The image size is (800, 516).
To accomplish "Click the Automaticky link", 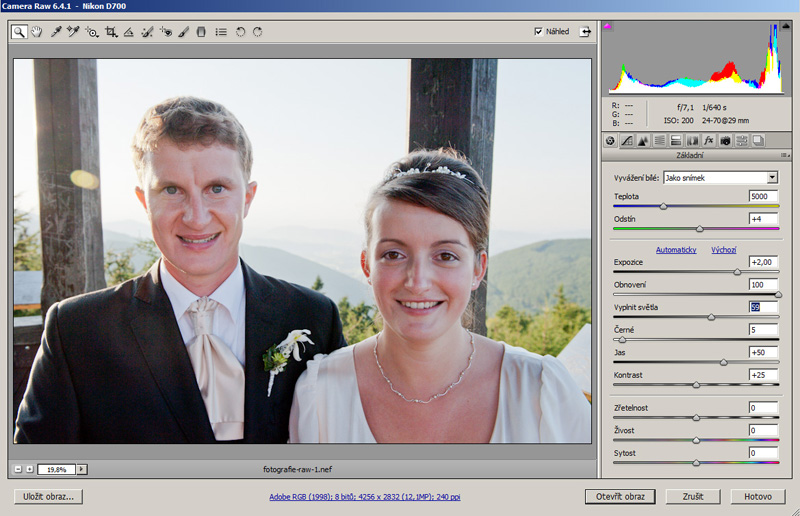I will tap(676, 249).
